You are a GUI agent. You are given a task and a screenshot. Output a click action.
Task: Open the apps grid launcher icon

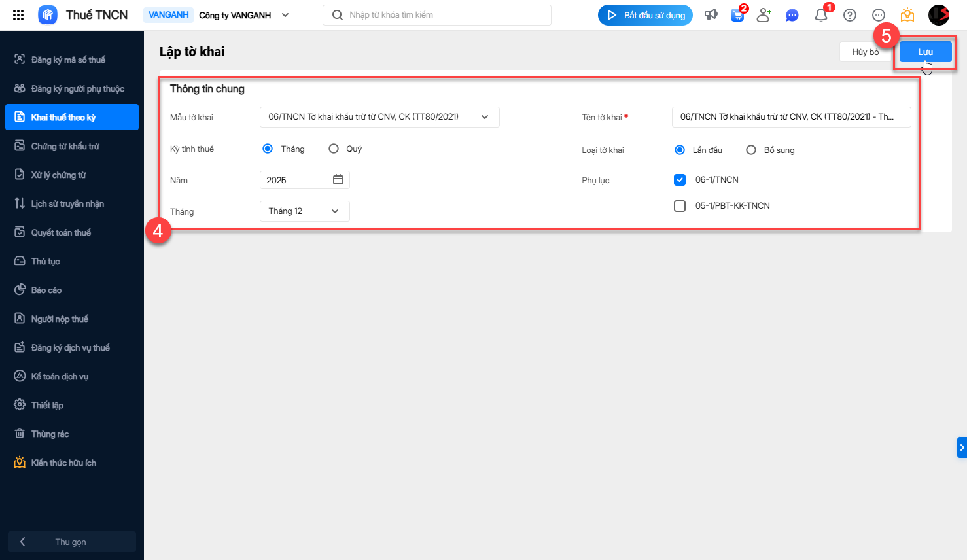click(18, 15)
